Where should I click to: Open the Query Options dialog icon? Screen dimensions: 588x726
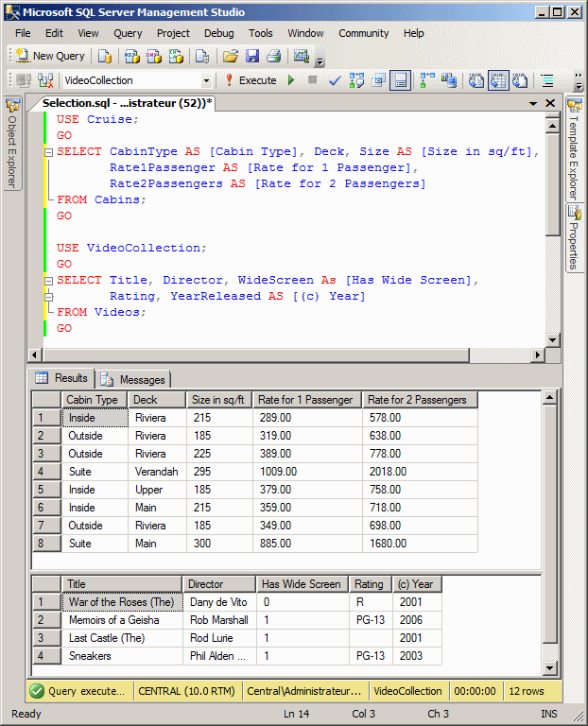[379, 80]
